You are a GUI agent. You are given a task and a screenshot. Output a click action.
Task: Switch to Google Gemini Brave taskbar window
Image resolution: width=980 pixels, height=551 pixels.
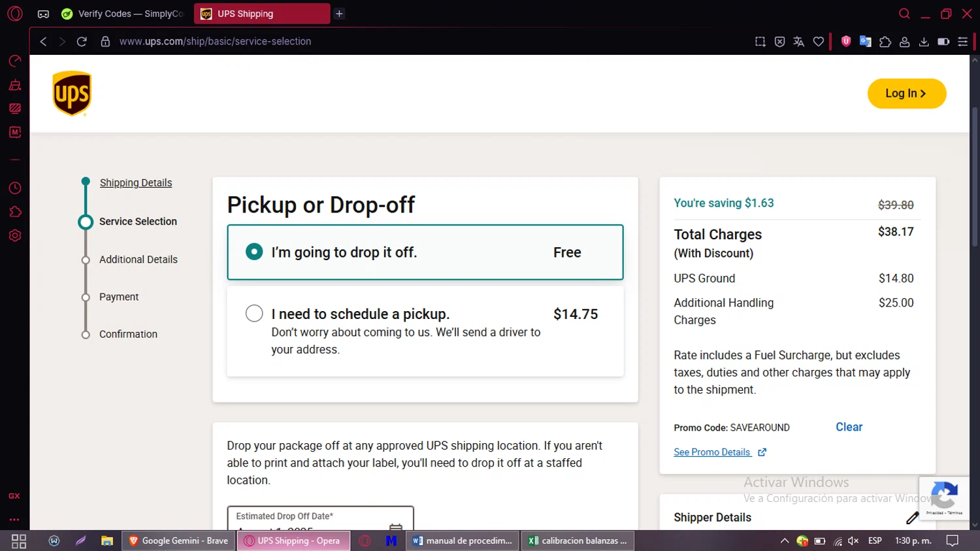178,541
